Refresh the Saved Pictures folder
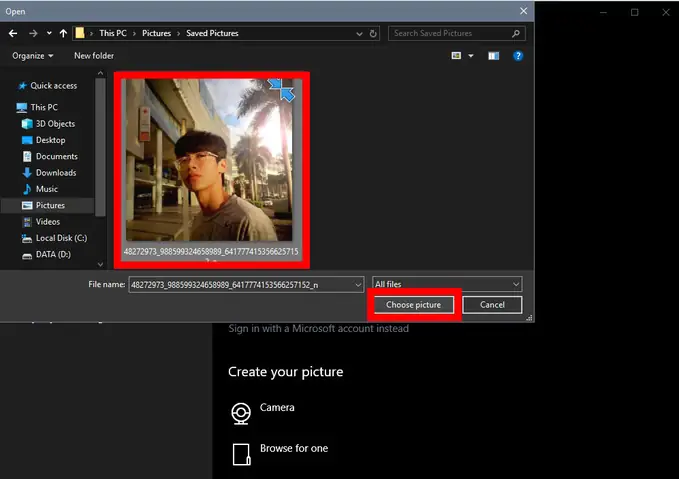679x479 pixels. click(373, 34)
